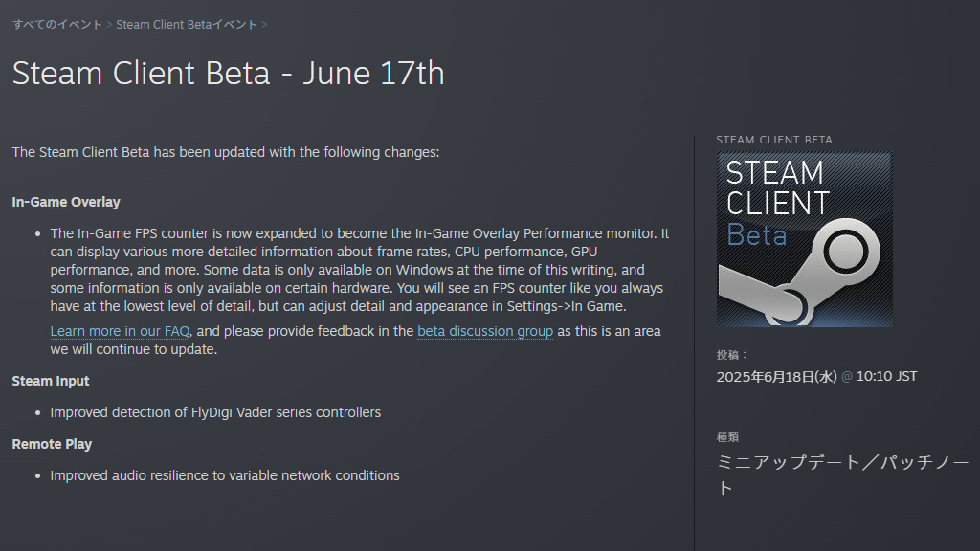Click the "has been updated" intro sentence
The image size is (980, 551).
pyautogui.click(x=226, y=152)
